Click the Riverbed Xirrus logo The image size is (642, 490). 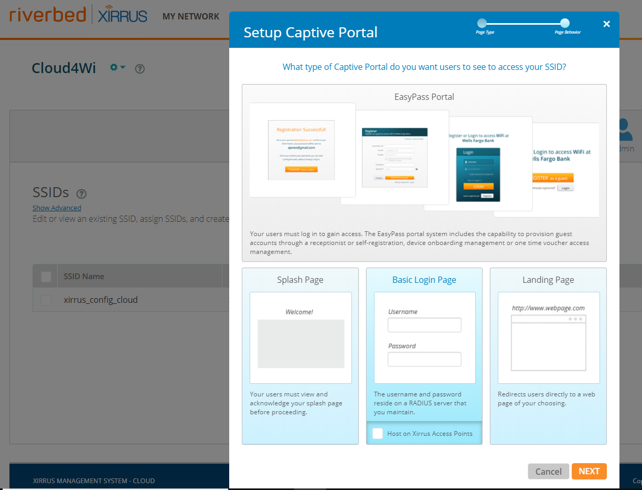(x=78, y=15)
